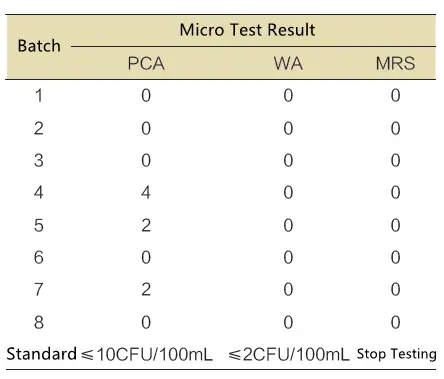
Task: Click the Micro Test Result heading
Action: coord(247,30)
